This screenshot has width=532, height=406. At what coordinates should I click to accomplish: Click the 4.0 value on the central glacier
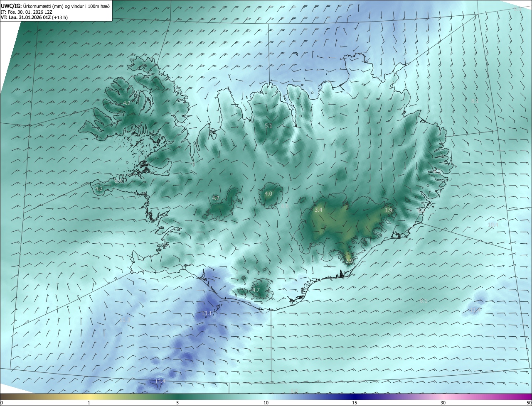coord(268,193)
